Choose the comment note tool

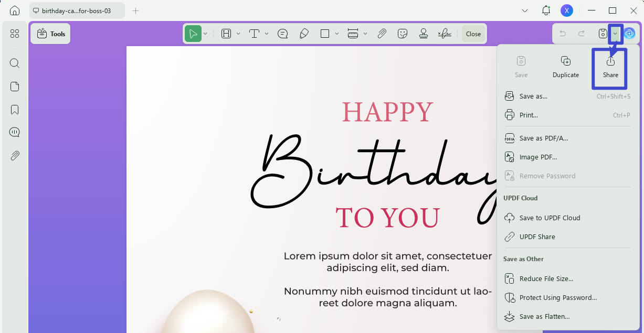pos(282,34)
